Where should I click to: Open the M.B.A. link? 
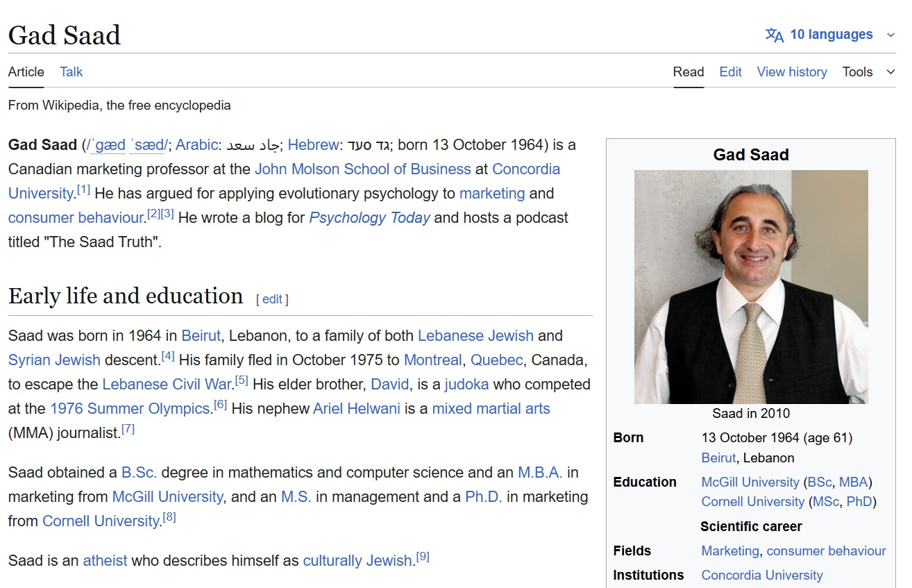pyautogui.click(x=540, y=473)
